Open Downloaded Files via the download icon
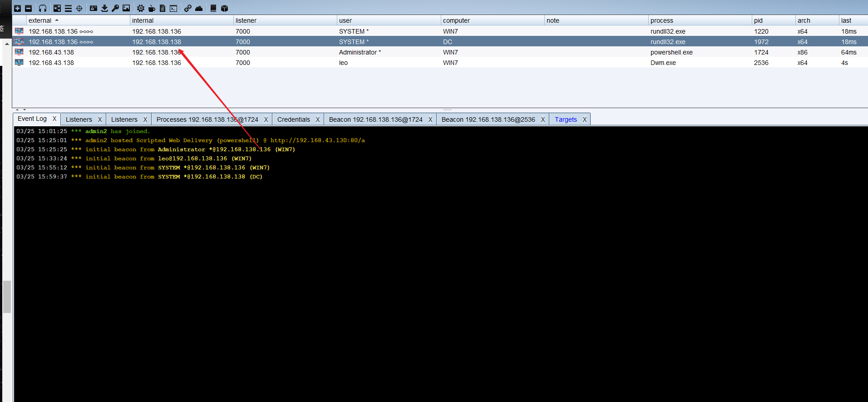The height and width of the screenshot is (402, 868). [x=104, y=8]
